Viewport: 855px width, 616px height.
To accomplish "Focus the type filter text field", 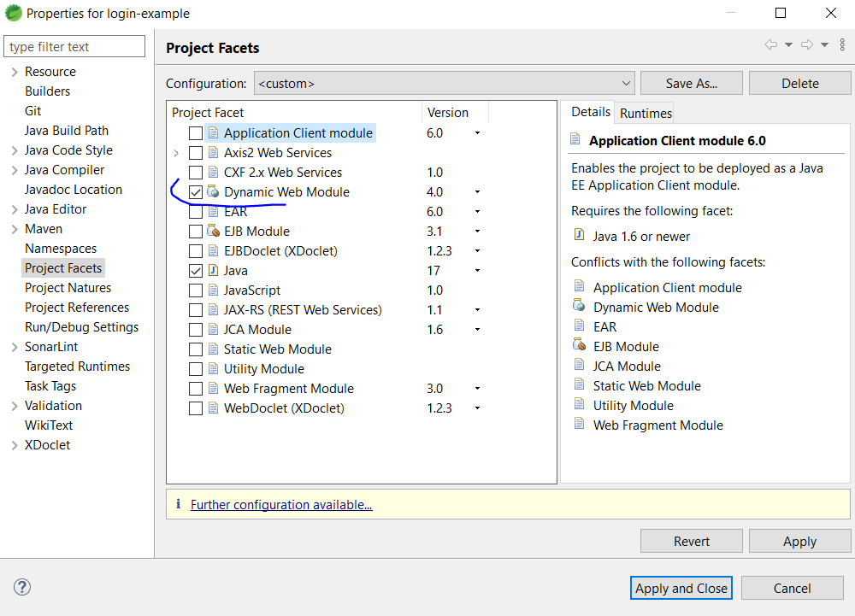I will (74, 46).
